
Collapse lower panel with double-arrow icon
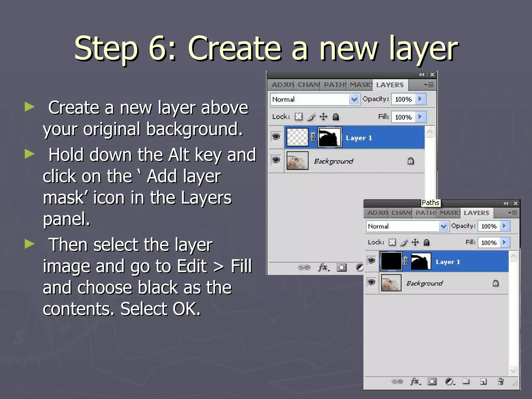pos(506,203)
